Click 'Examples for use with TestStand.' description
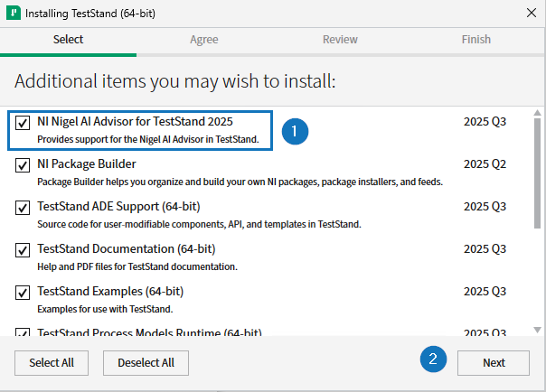The height and width of the screenshot is (392, 546). (105, 309)
